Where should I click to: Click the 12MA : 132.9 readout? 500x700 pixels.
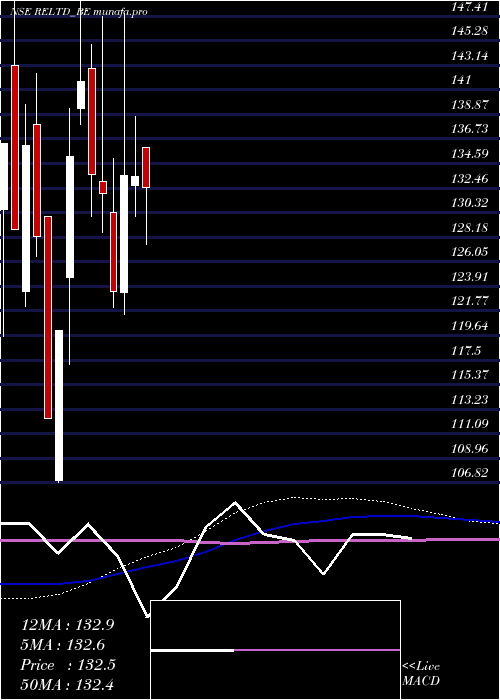pos(67,625)
